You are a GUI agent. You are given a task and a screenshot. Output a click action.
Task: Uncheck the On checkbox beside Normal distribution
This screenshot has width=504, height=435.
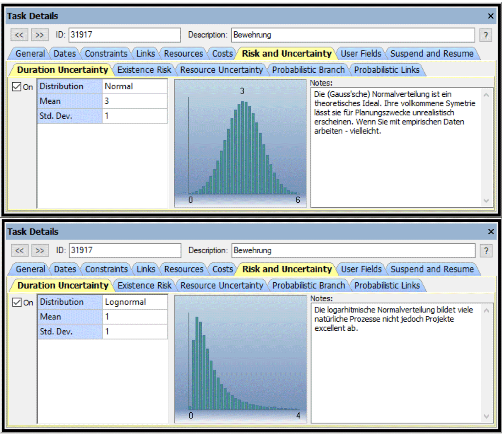point(17,87)
